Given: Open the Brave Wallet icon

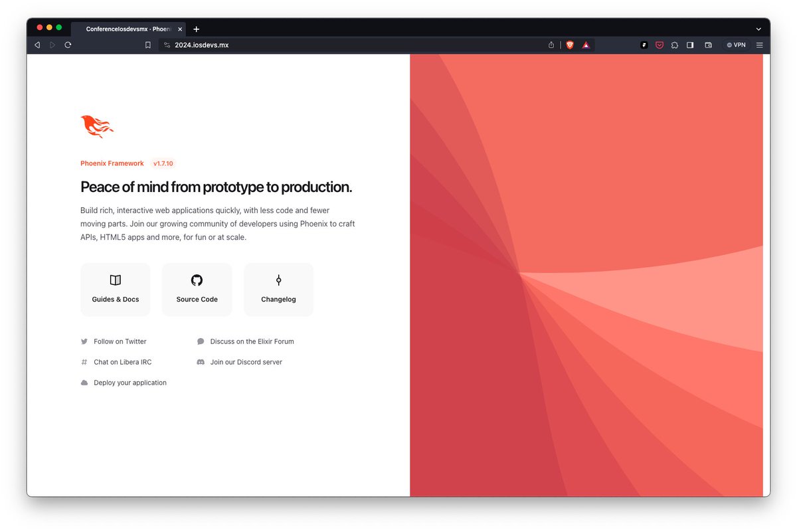Looking at the screenshot, I should coord(709,45).
